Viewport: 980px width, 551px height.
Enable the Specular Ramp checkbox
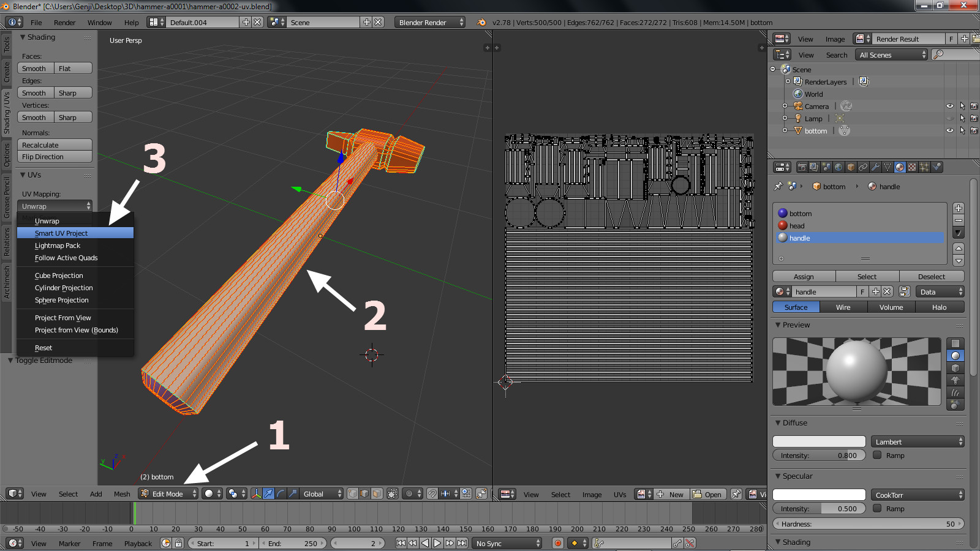pos(877,508)
